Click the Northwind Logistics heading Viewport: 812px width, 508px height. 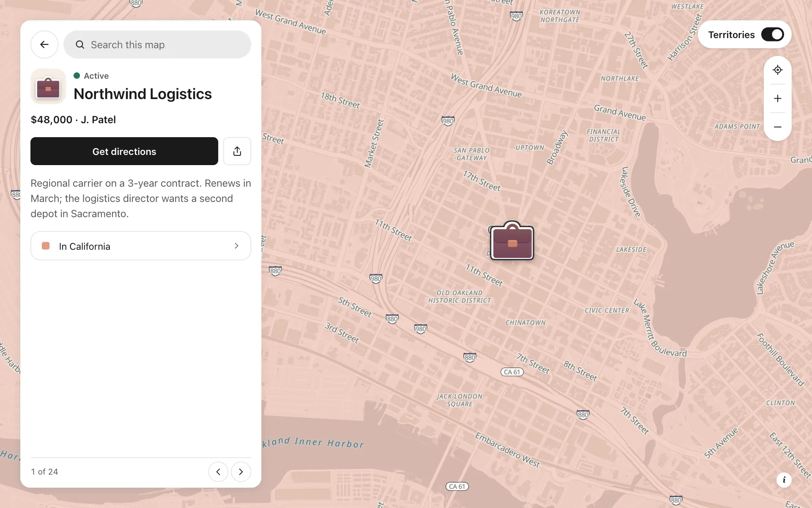pos(143,94)
